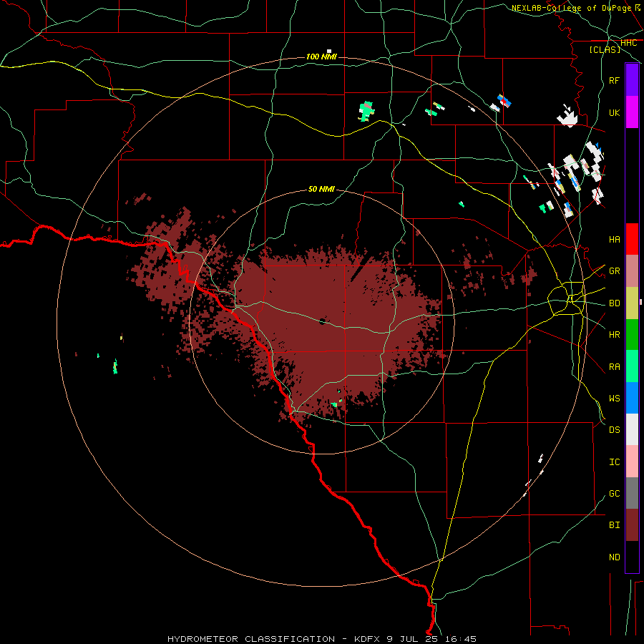Click the large white dry snow echo at upper right
The height and width of the screenshot is (644, 644).
[x=567, y=117]
